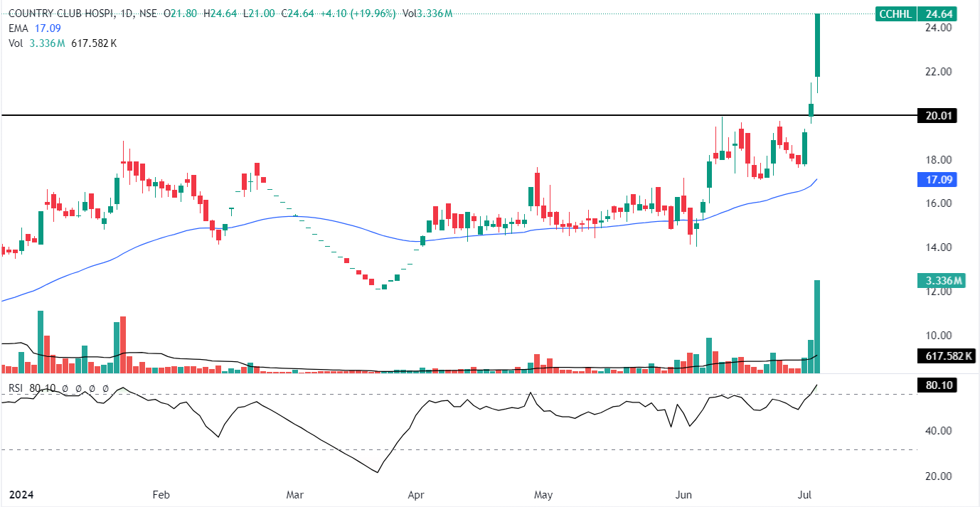This screenshot has width=980, height=507.
Task: Click the 80.10 RSI axis value tag
Action: (x=937, y=385)
